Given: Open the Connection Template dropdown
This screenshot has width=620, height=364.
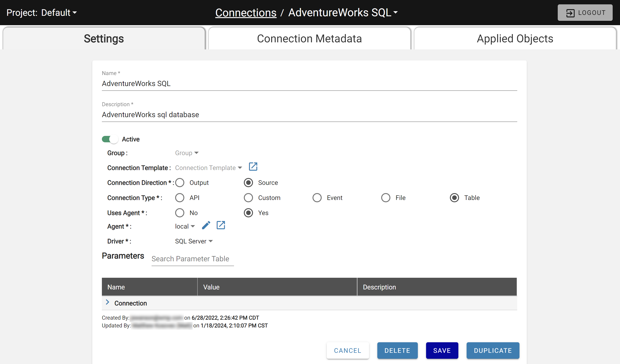Looking at the screenshot, I should pos(208,168).
